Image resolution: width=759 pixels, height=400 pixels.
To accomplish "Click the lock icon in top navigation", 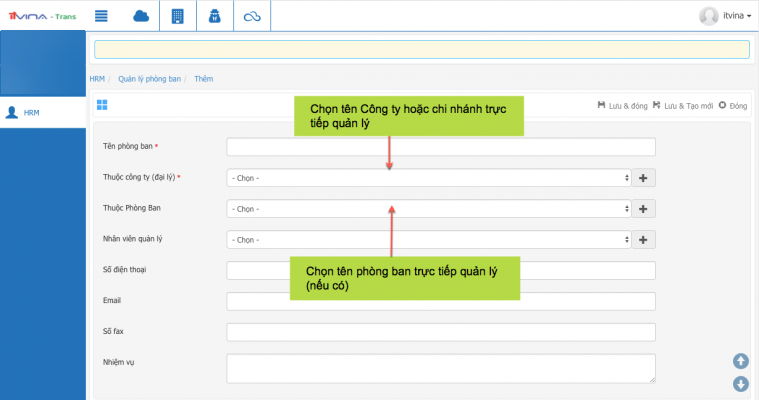I will [x=214, y=15].
